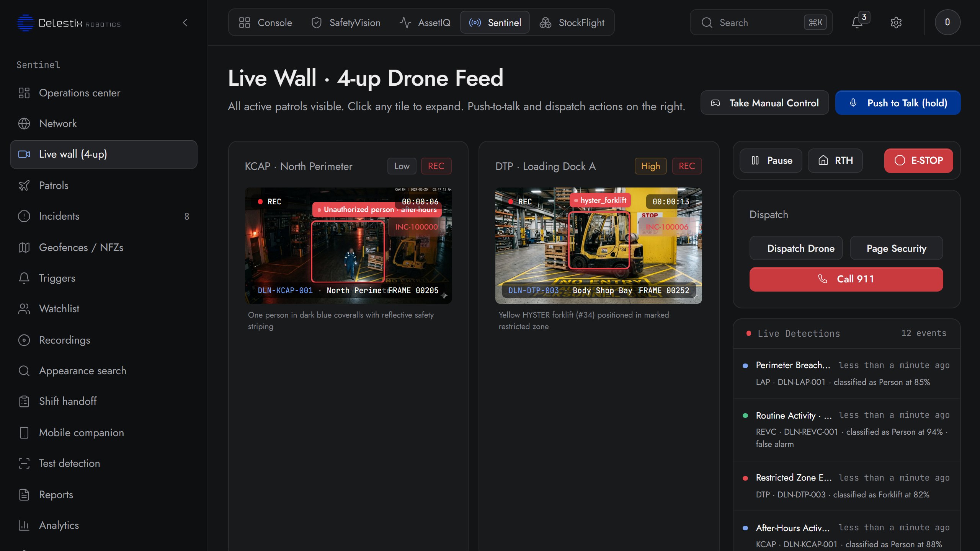Expand the DTP Loading Dock A feed
This screenshot has height=551, width=980.
click(598, 245)
